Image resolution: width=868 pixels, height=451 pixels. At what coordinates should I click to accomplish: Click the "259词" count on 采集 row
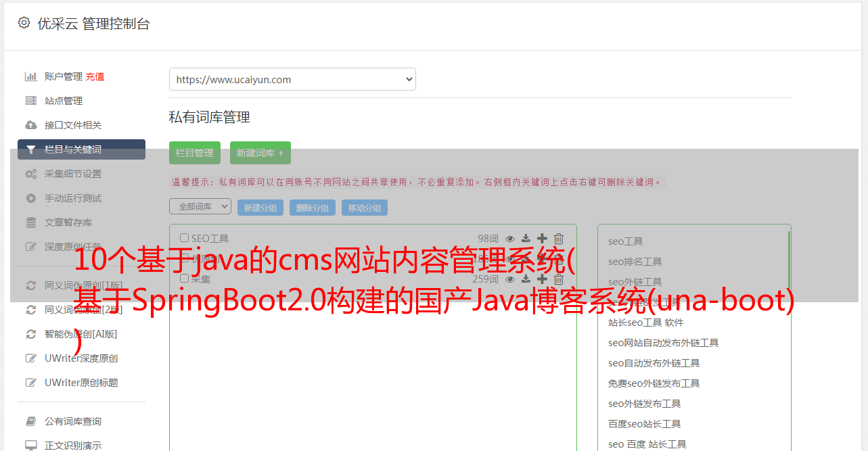(485, 279)
